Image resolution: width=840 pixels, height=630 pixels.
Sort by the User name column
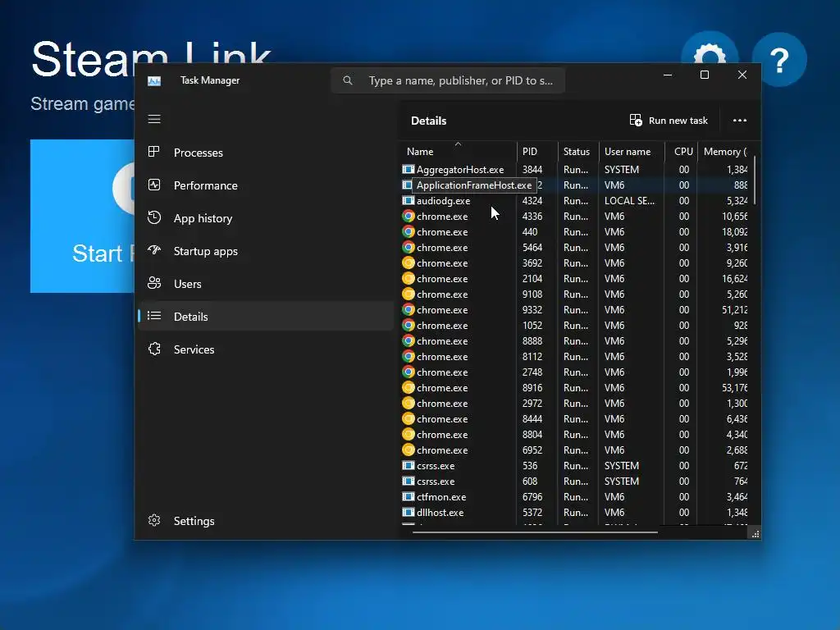[632, 152]
